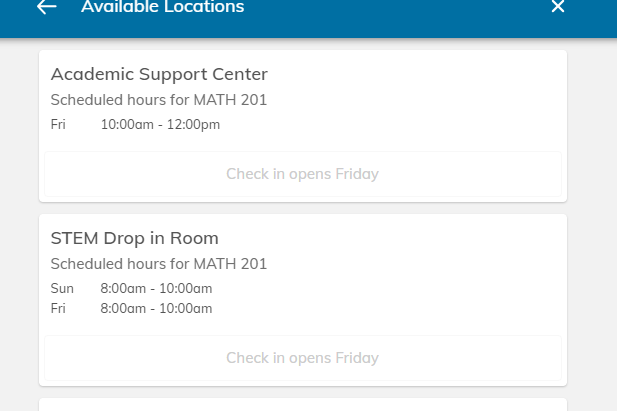Click STEM Drop in Room's MATH 201 scheduled hours text
617x411 pixels.
click(x=158, y=264)
